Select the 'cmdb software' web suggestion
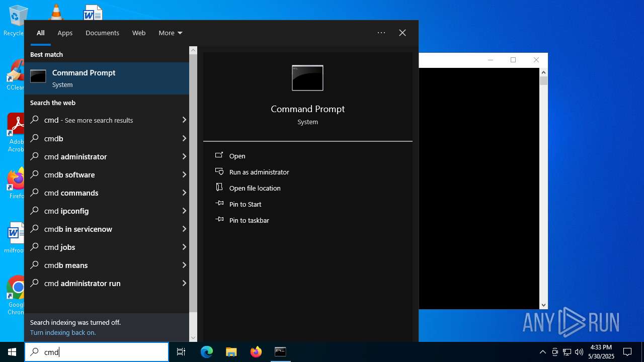Image resolution: width=644 pixels, height=362 pixels. pos(107,174)
